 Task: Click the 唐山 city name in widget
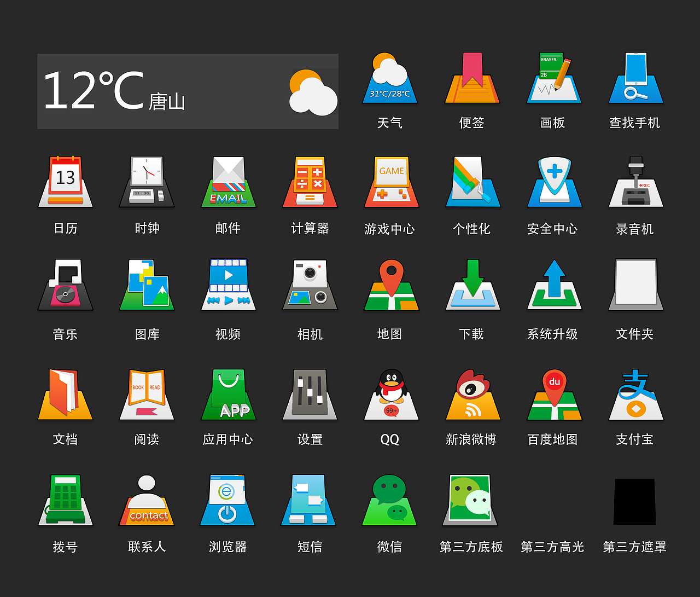pos(167,102)
